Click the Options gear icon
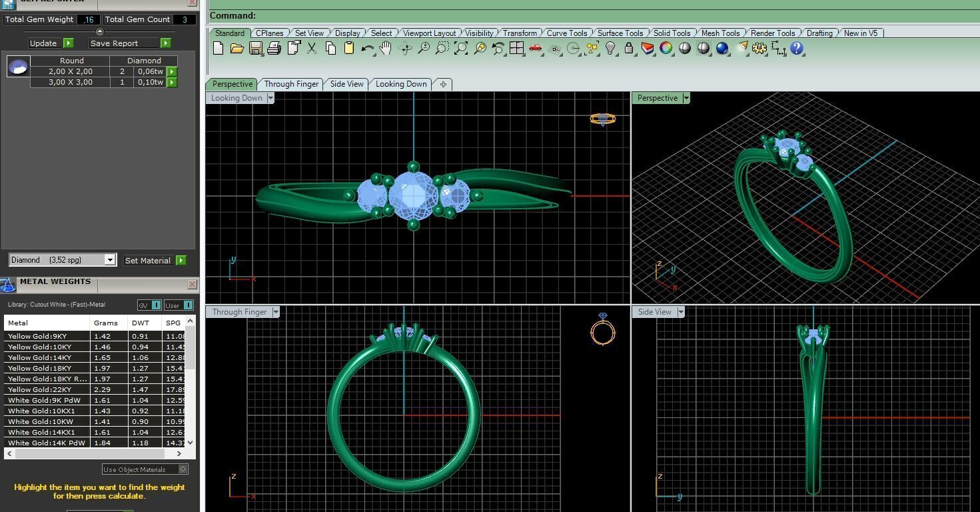Viewport: 980px width, 512px height. coord(759,48)
